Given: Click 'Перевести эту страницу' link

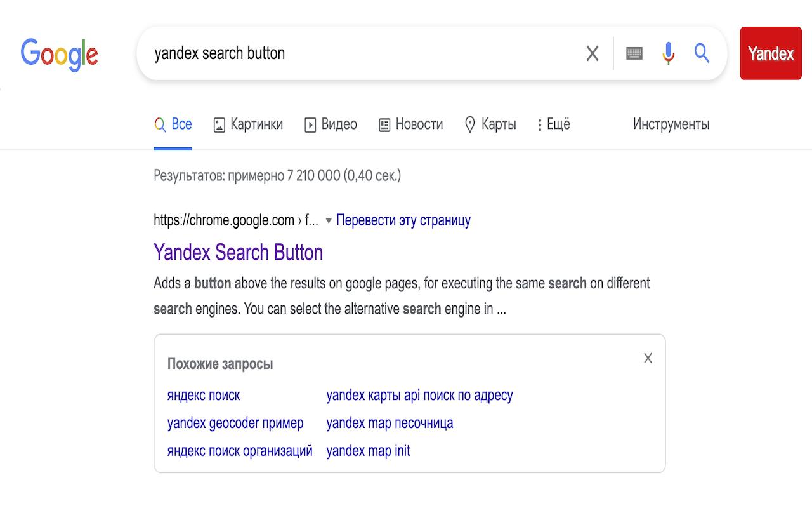Looking at the screenshot, I should click(403, 220).
